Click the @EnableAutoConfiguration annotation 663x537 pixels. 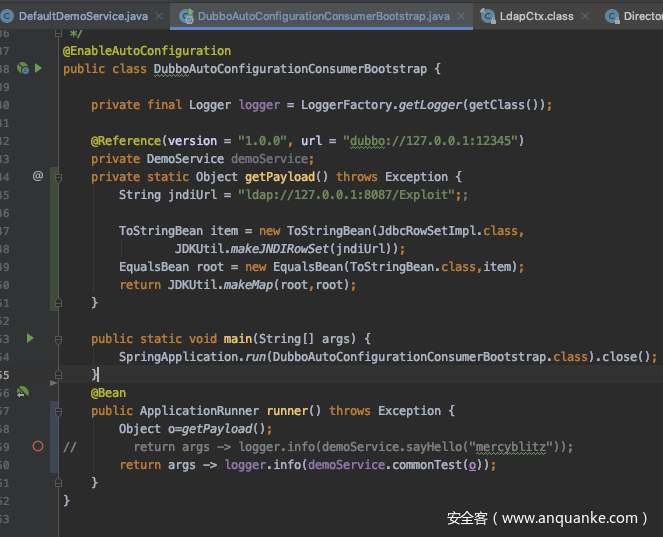tap(147, 51)
